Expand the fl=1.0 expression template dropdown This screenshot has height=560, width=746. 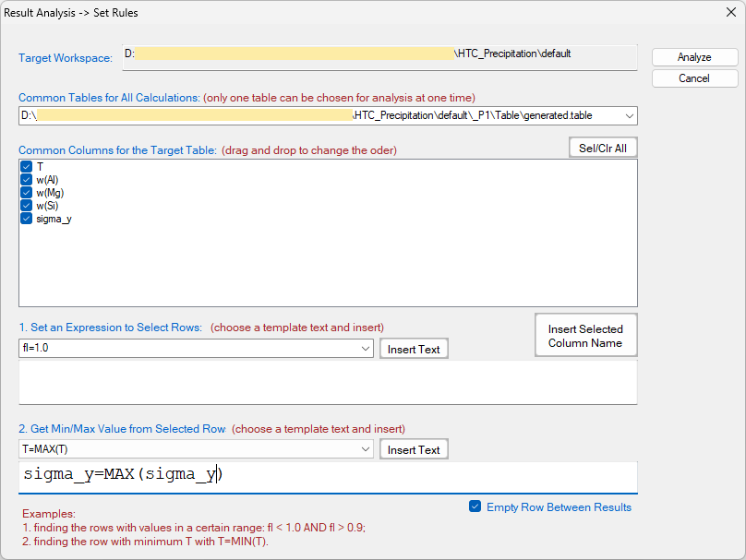pos(366,349)
